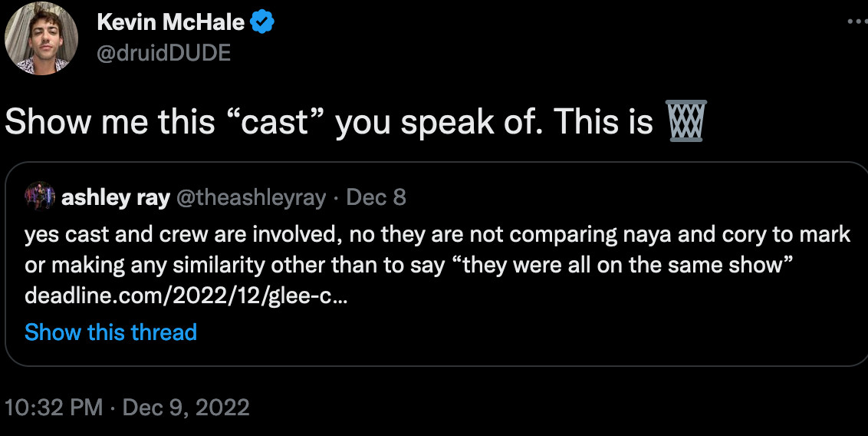The width and height of the screenshot is (868, 436).
Task: Click the quoted tweet's Dec 8 date
Action: (376, 198)
